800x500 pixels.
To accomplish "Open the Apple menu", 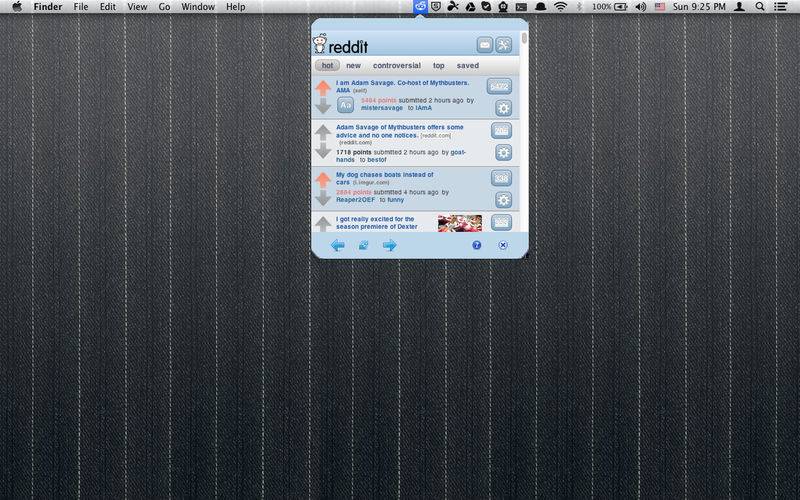I will coord(17,7).
